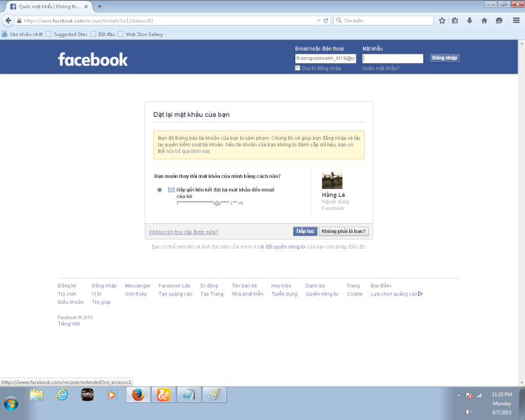Click the padlock site security icon
Image resolution: width=525 pixels, height=420 pixels.
19,21
